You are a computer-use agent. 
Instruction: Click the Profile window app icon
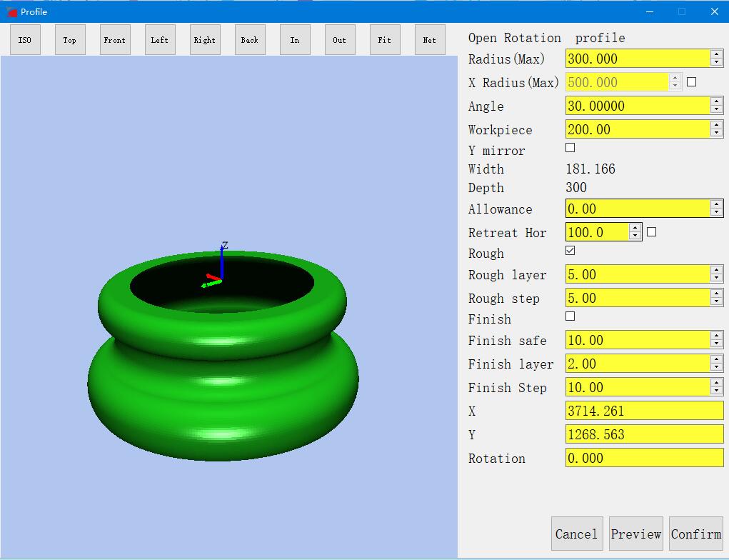pyautogui.click(x=11, y=11)
